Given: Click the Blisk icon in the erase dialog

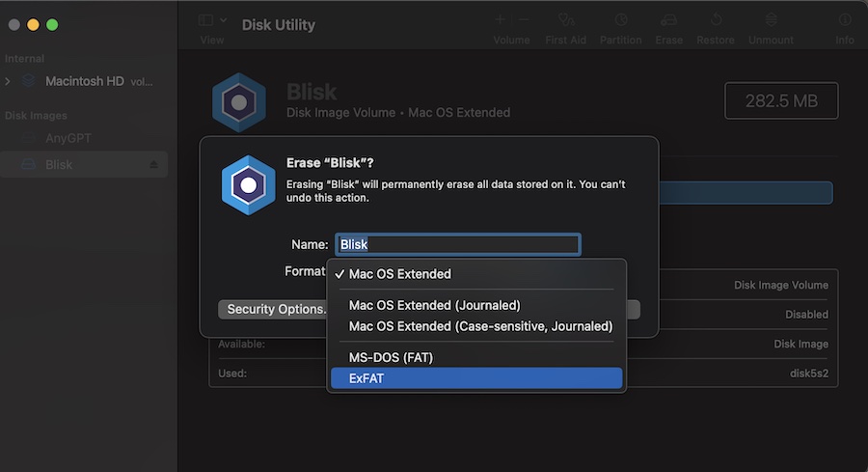Looking at the screenshot, I should tap(248, 185).
